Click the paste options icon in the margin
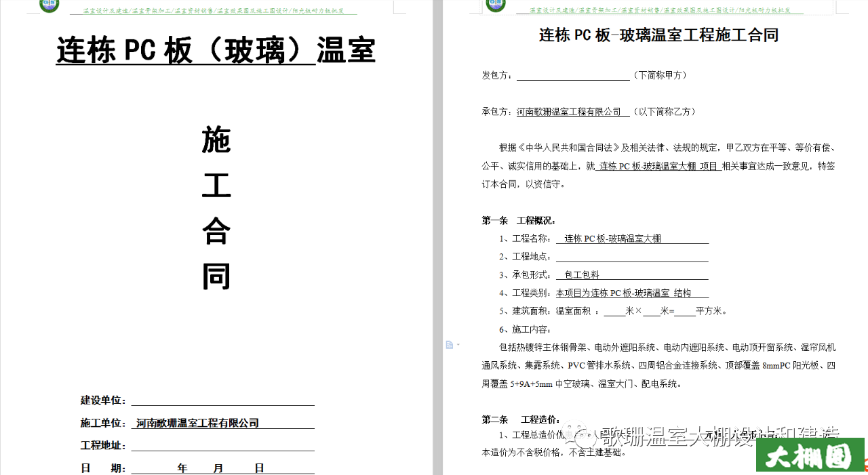The height and width of the screenshot is (475, 868). coord(449,345)
